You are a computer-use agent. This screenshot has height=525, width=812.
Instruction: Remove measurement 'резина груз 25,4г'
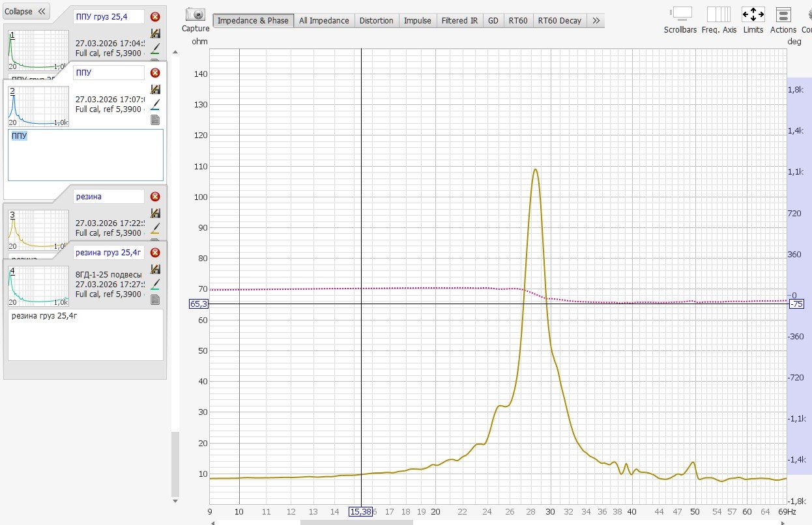tap(155, 253)
